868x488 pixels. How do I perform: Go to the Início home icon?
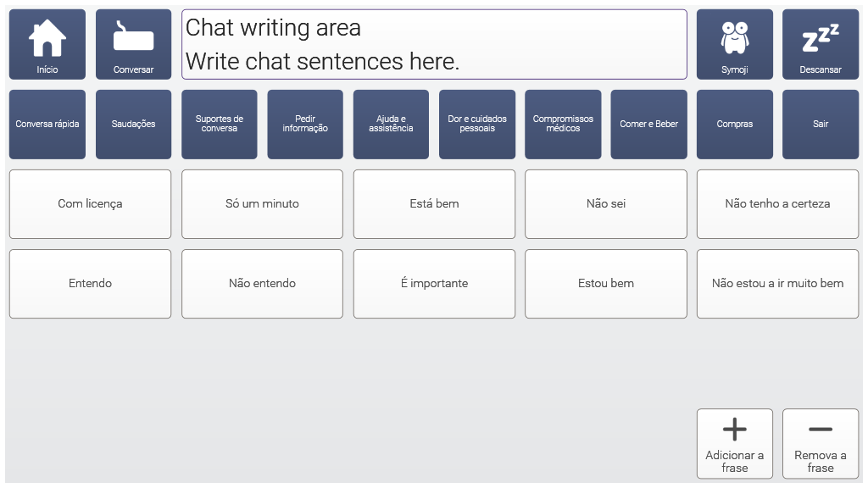pos(47,44)
